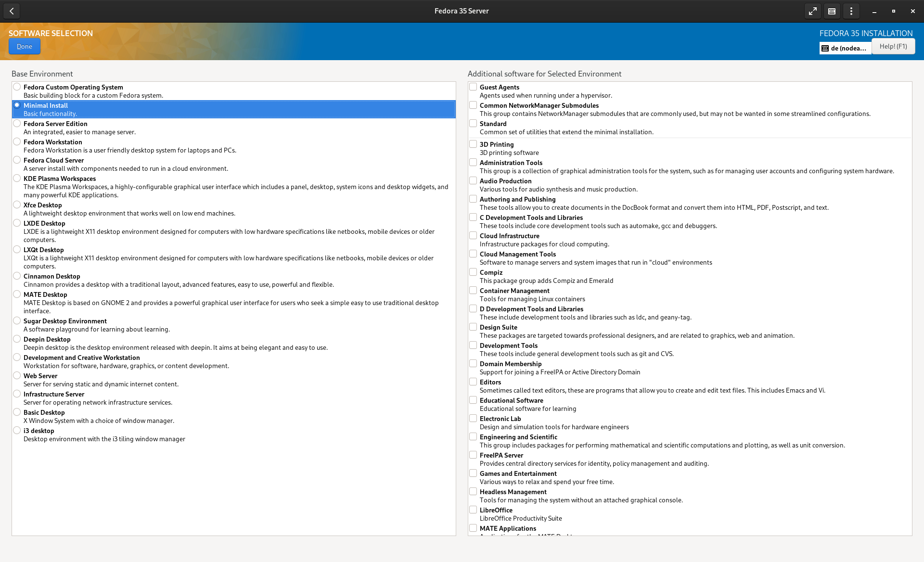
Task: Select MATE Desktop radio button
Action: click(17, 294)
